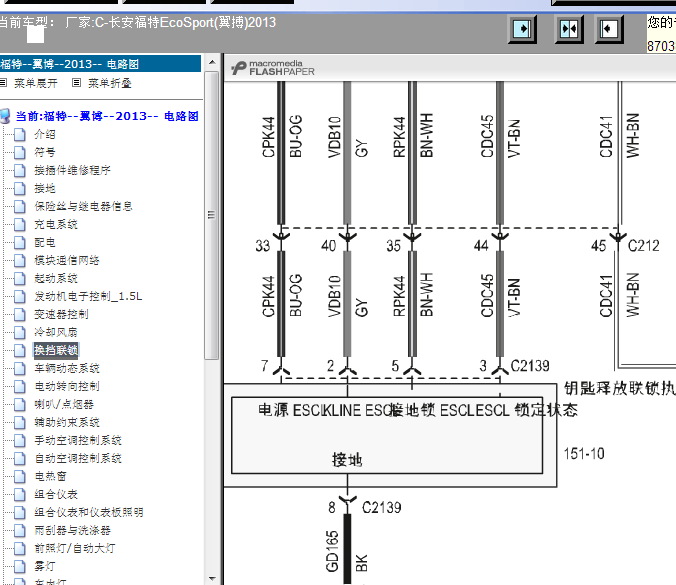Open 组合仪表和仪表板照明

[x=89, y=513]
